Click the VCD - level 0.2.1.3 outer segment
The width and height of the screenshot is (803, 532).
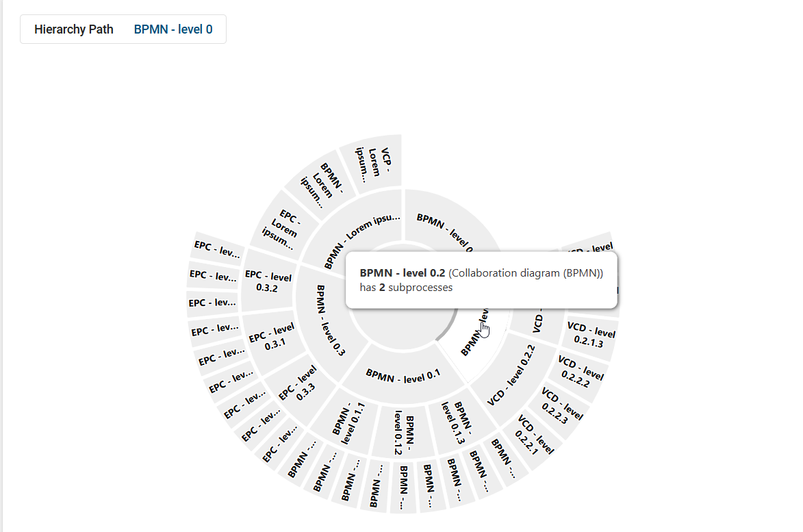click(587, 335)
